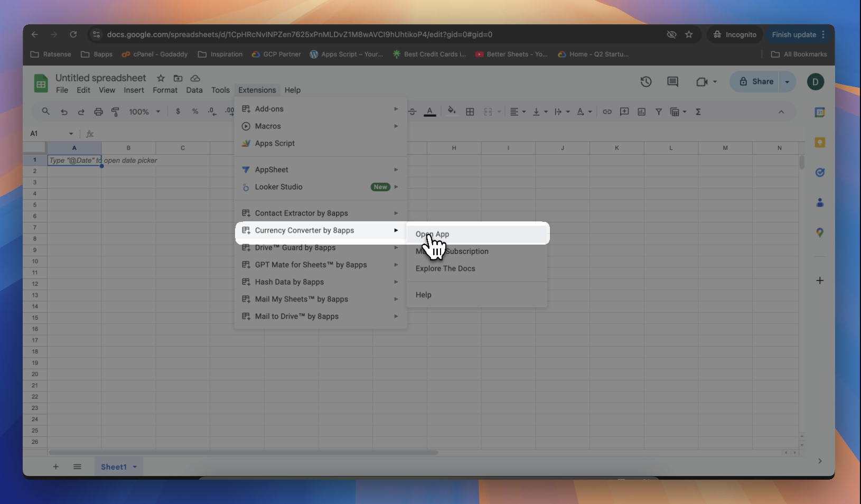
Task: Expand the Share options arrow
Action: click(x=787, y=82)
